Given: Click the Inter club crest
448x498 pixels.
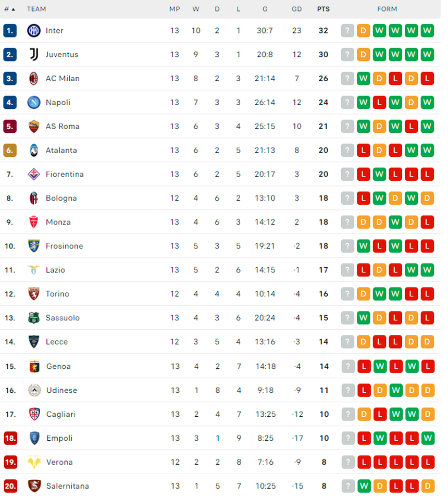Looking at the screenshot, I should tap(33, 30).
